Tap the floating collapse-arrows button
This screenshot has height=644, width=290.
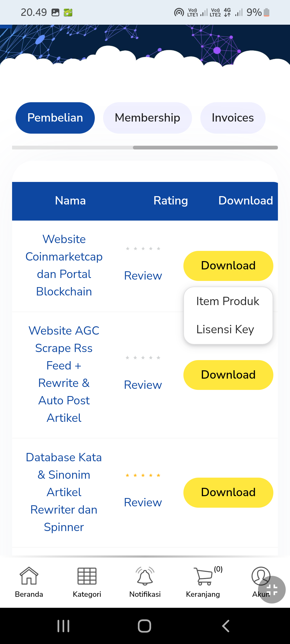coord(272,590)
